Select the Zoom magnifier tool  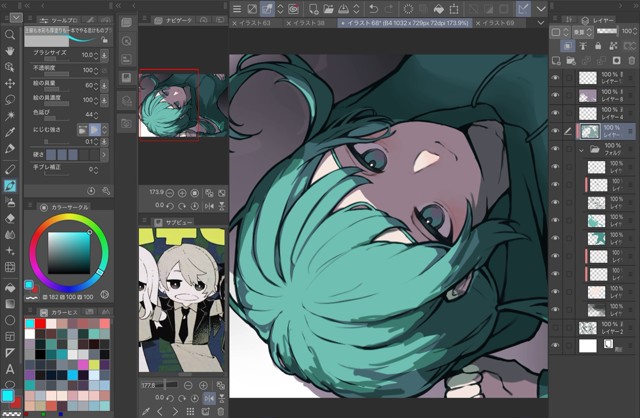click(10, 35)
